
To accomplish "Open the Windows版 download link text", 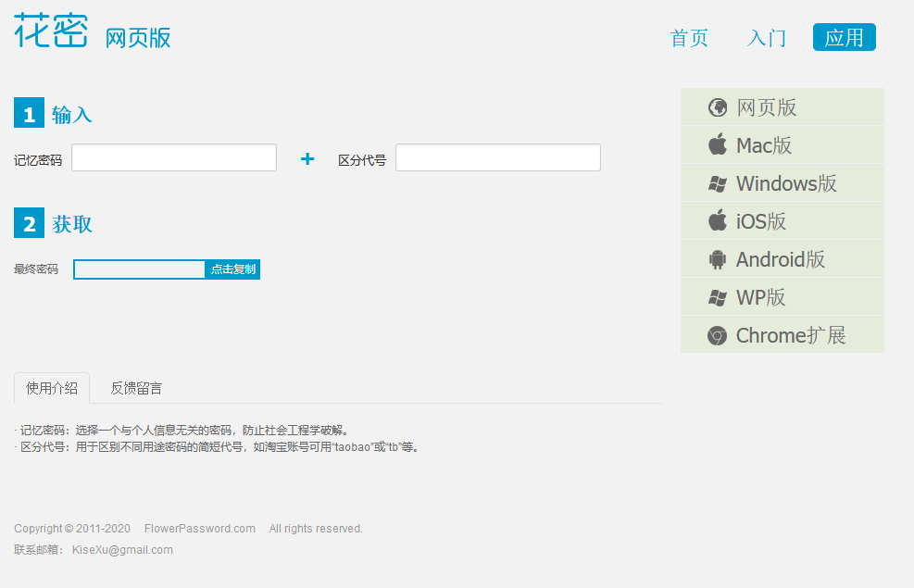I will [x=786, y=183].
